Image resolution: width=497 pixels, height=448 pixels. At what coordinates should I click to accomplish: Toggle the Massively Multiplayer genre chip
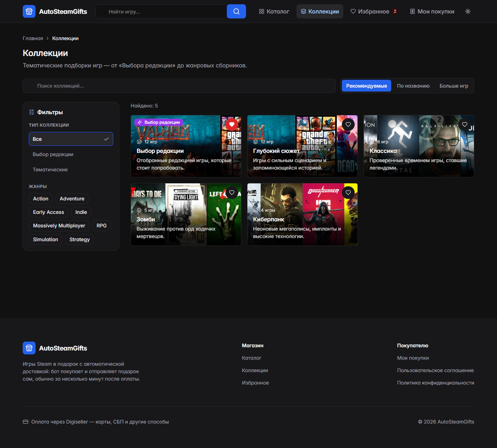pos(59,226)
